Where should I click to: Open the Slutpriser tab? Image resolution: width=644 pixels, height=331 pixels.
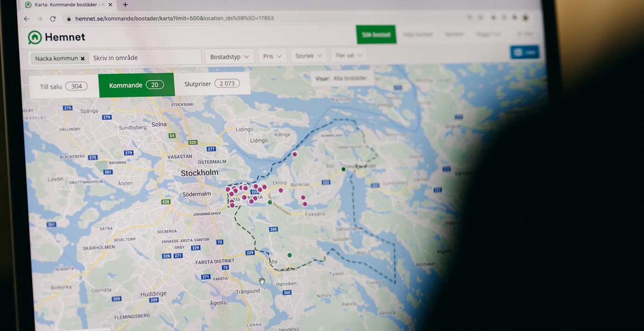point(212,84)
